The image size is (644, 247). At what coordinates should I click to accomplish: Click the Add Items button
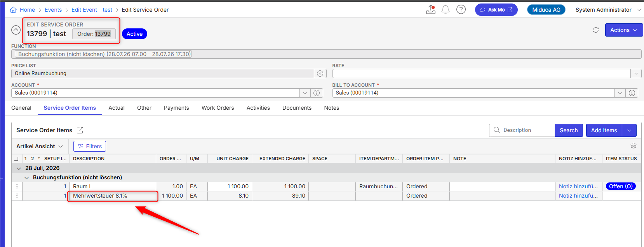604,130
